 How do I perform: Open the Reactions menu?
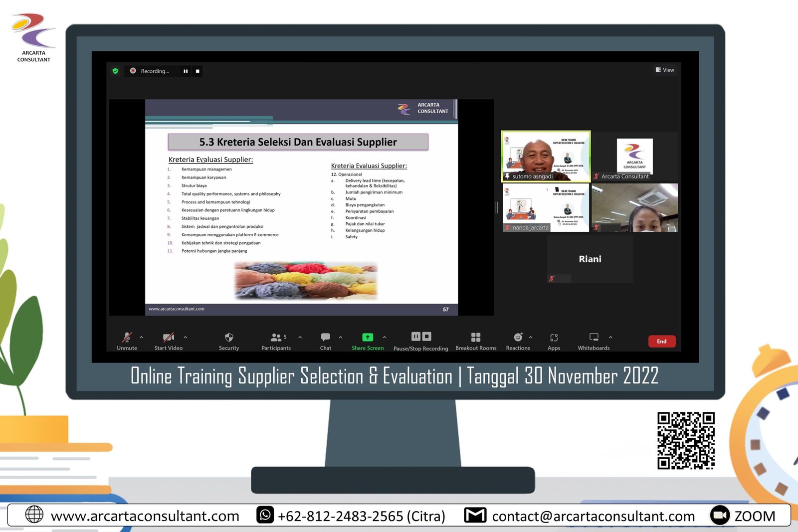518,338
